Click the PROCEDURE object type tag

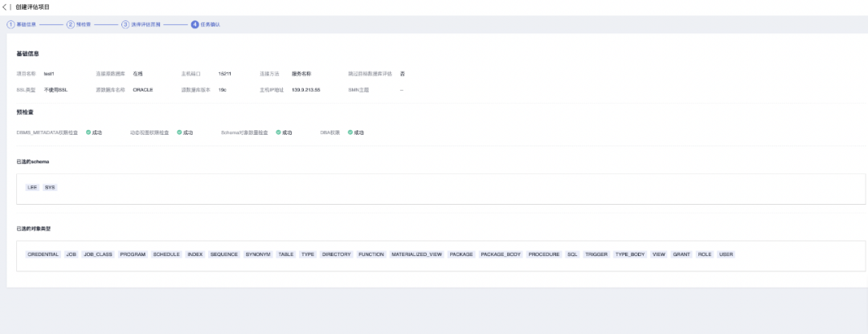(x=544, y=255)
